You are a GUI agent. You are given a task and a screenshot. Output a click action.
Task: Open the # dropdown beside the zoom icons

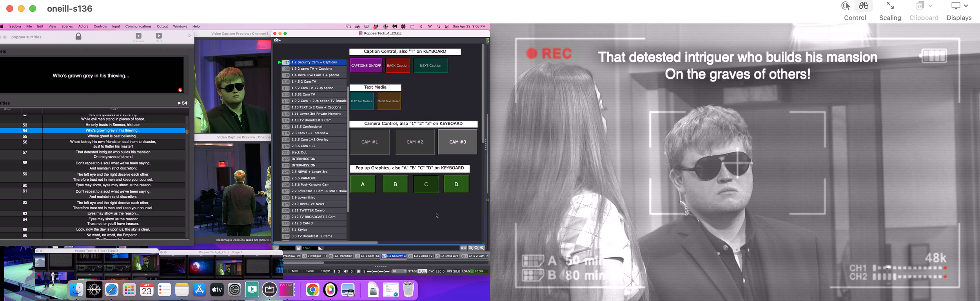[x=463, y=248]
